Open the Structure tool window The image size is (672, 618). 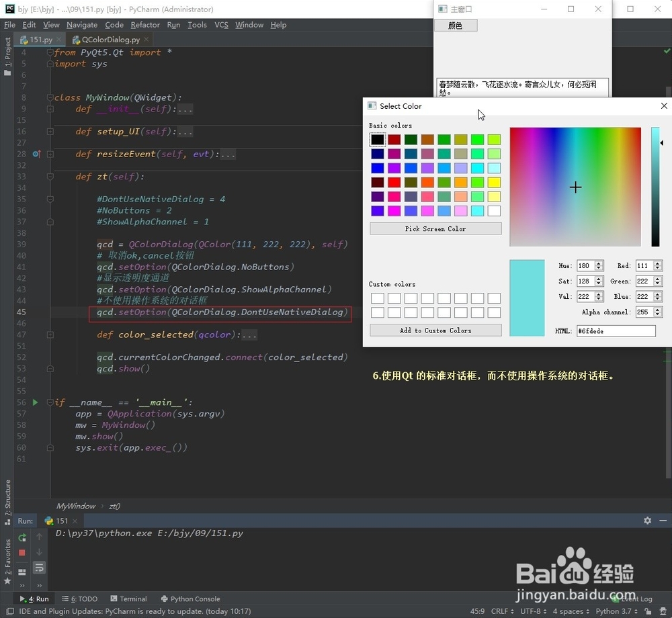click(7, 502)
